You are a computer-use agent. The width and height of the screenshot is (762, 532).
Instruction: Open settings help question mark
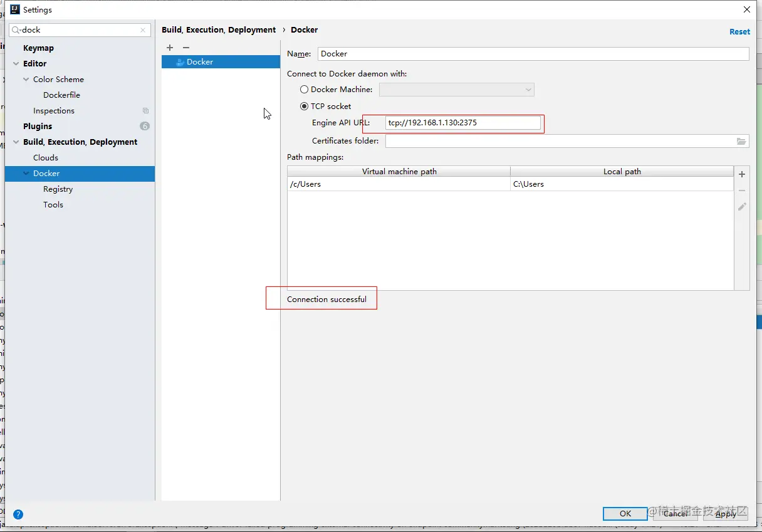tap(18, 514)
